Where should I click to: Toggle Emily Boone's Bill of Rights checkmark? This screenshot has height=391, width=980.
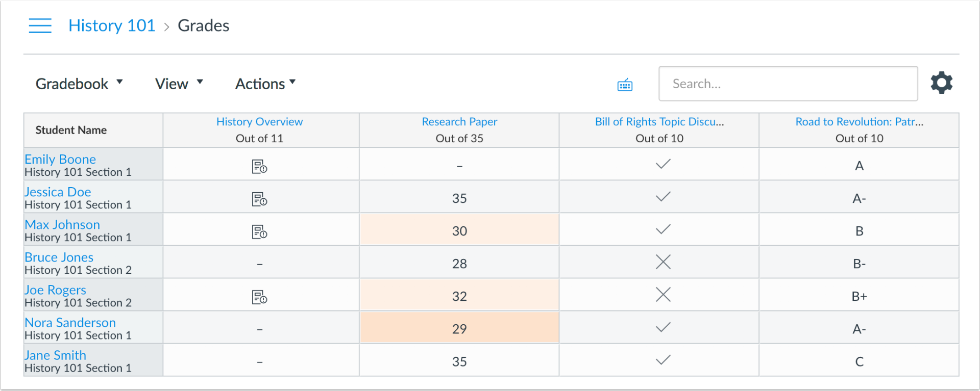tap(663, 164)
